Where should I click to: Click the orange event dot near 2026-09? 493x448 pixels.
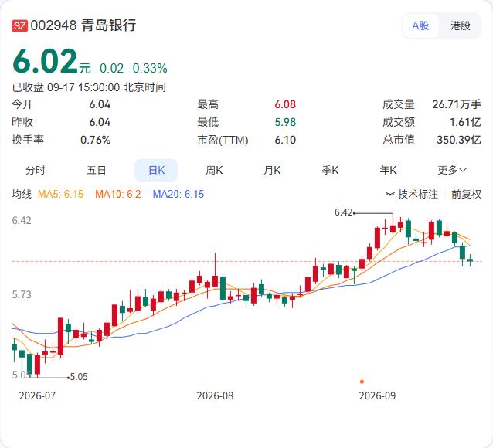362,382
